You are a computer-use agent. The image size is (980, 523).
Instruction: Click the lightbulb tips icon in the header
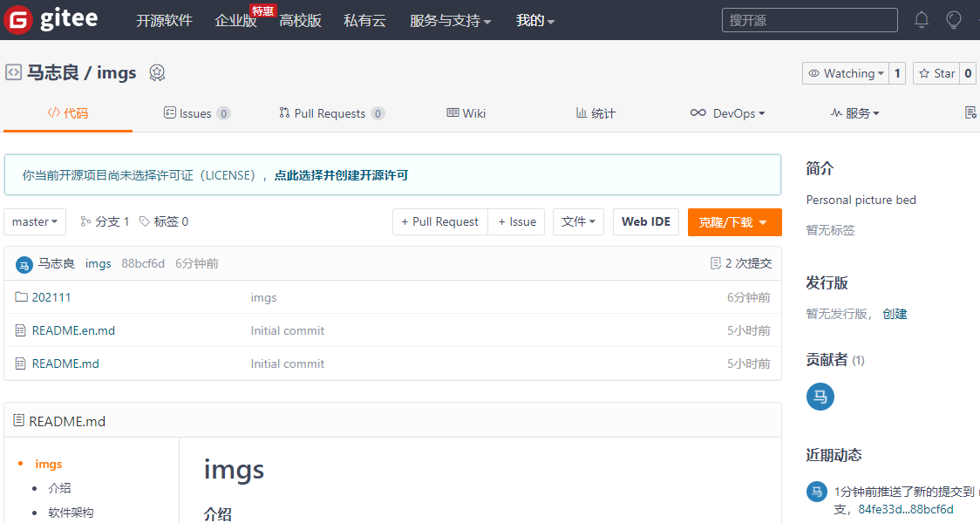coord(953,19)
